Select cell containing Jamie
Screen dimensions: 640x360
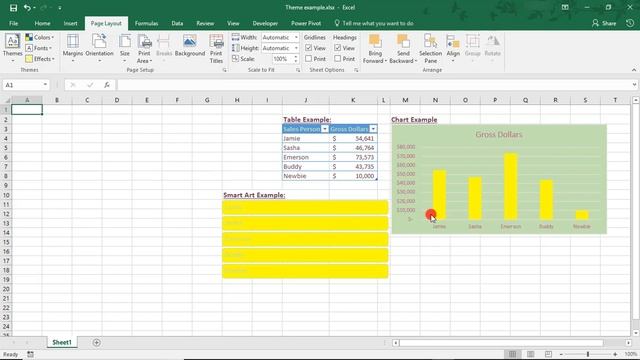tap(306, 138)
